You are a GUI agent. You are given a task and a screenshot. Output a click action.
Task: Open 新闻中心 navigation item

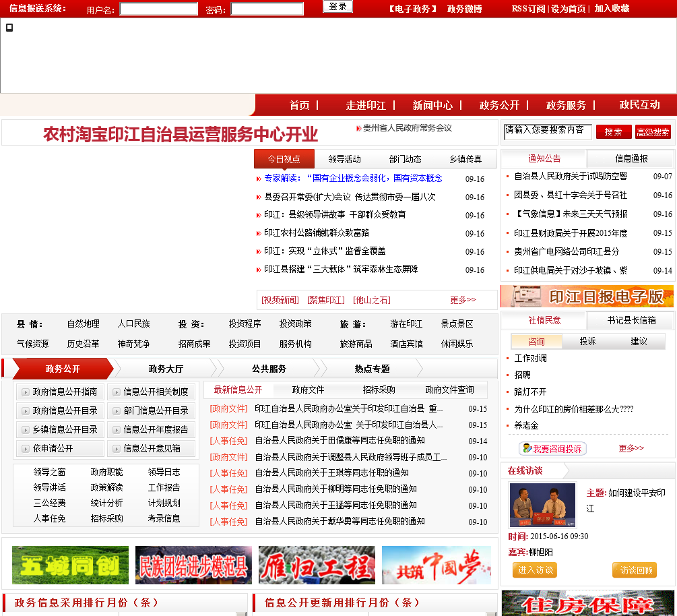click(x=432, y=105)
